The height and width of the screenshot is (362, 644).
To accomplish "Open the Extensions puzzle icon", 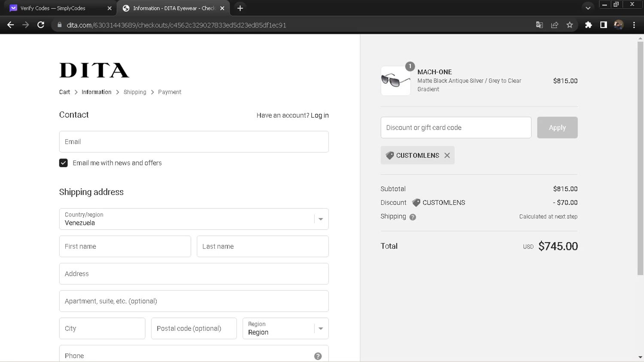I will (589, 25).
